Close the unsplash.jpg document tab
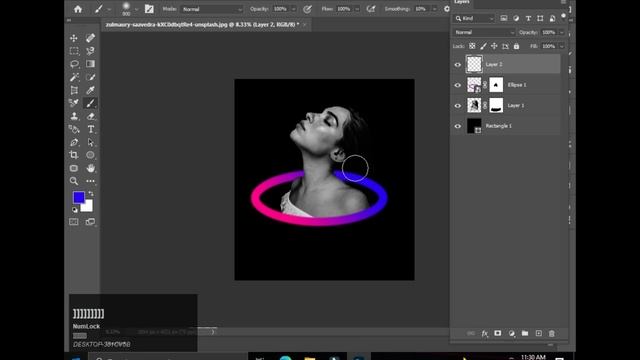The image size is (640, 360). [305, 25]
